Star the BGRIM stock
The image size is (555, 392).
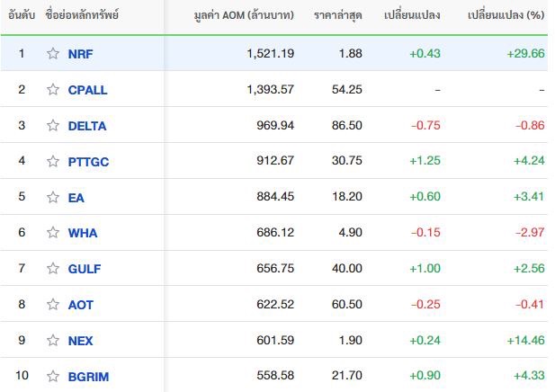53,376
